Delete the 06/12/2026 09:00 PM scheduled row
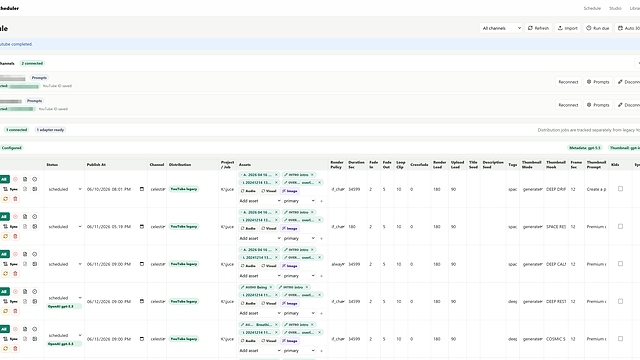Viewport: 640px width, 360px height. coord(16,311)
